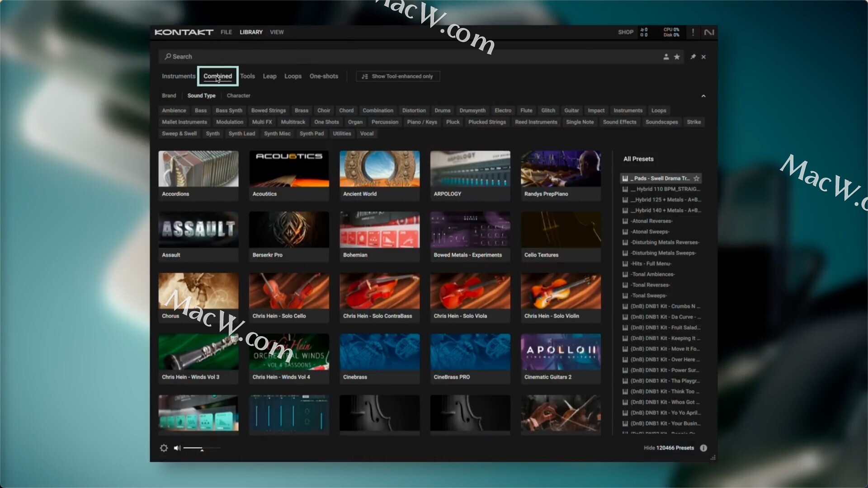Click the search magnifier icon
The width and height of the screenshot is (868, 488).
(x=168, y=56)
